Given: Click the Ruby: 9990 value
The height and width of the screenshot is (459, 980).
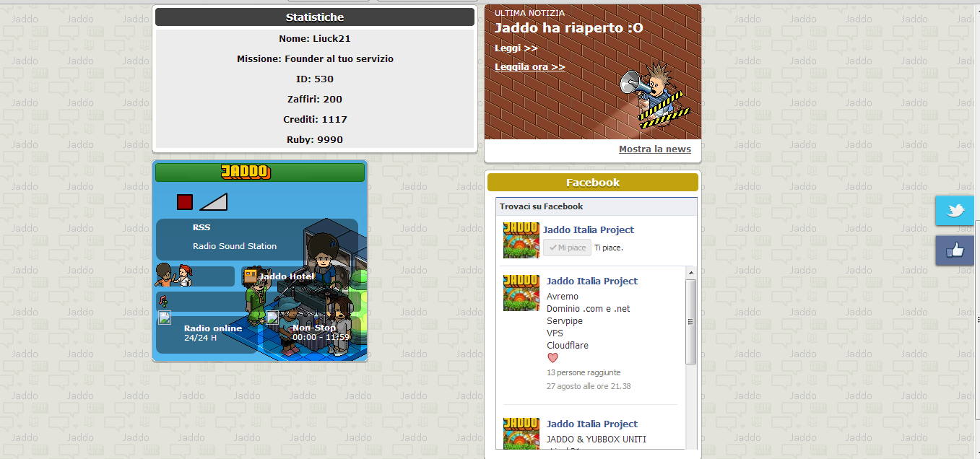Looking at the screenshot, I should [x=315, y=140].
